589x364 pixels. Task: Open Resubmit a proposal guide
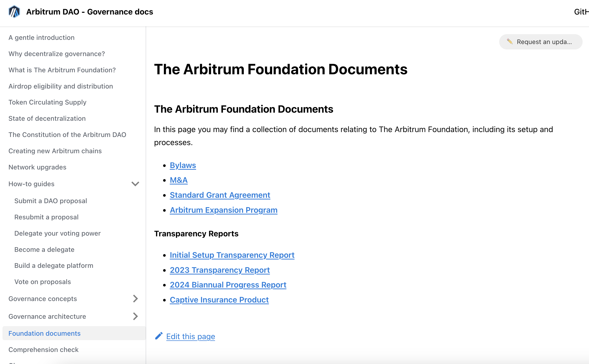pos(46,217)
